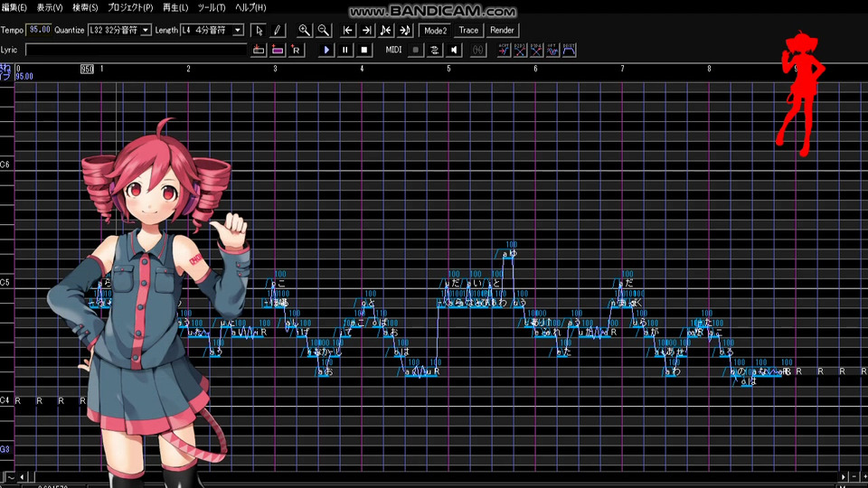Image resolution: width=868 pixels, height=488 pixels.
Task: Click the note-with-right-arrow icon
Action: coord(405,31)
